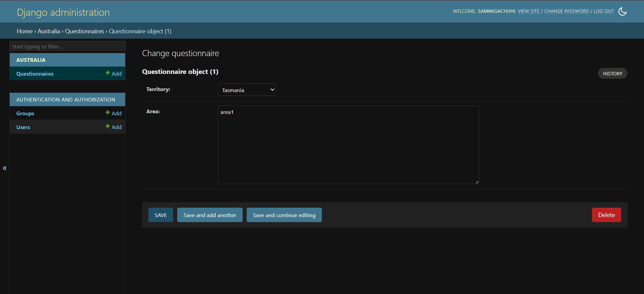Viewport: 644px width, 294px height.
Task: Open Questionnaires in the sidebar
Action: 35,74
